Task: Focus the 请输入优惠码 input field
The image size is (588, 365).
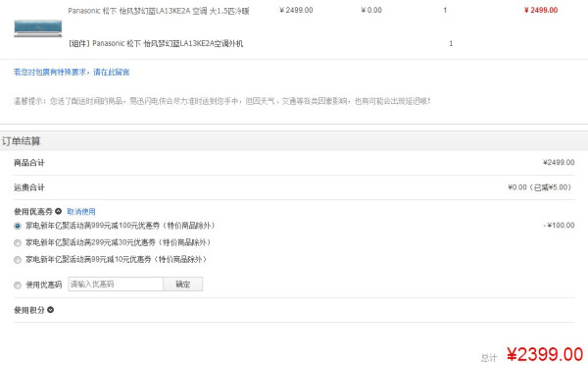Action: tap(116, 285)
